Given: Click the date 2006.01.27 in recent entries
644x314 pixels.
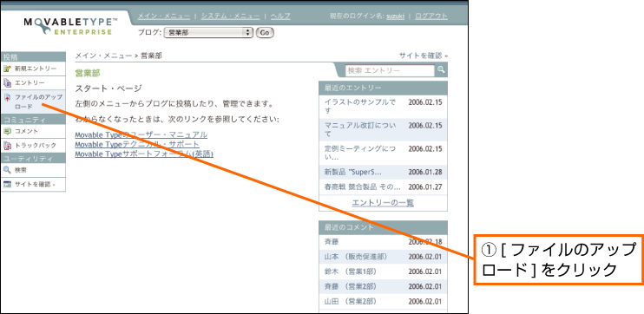Looking at the screenshot, I should (425, 187).
